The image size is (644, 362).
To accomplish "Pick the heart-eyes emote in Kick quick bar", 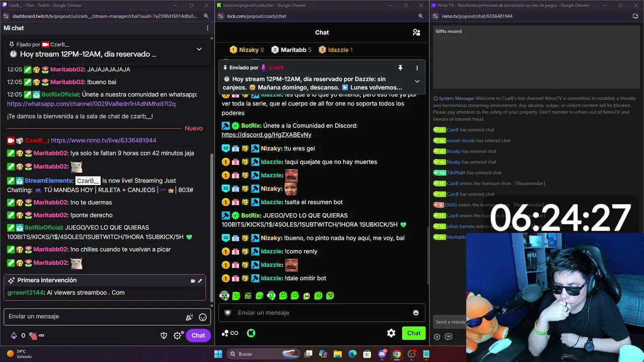I will click(x=330, y=296).
